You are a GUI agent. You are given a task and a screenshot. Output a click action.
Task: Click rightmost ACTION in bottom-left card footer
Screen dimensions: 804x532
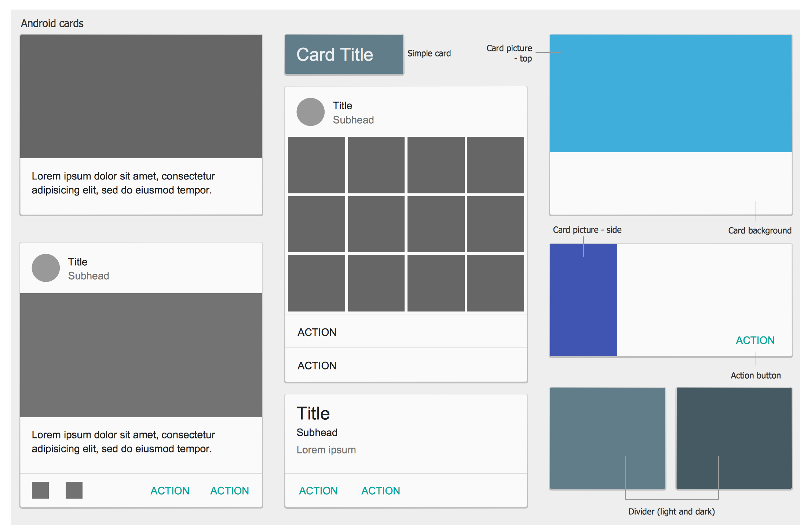[229, 491]
